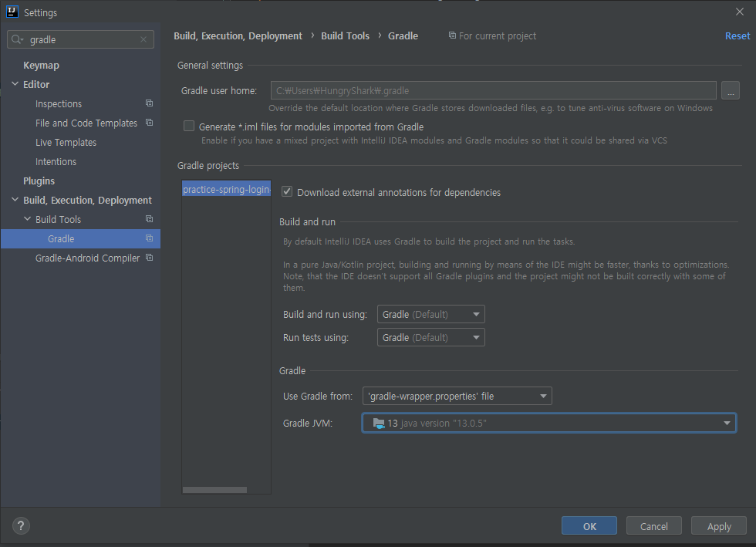The image size is (756, 547).
Task: Open Intentions settings page
Action: 56,161
